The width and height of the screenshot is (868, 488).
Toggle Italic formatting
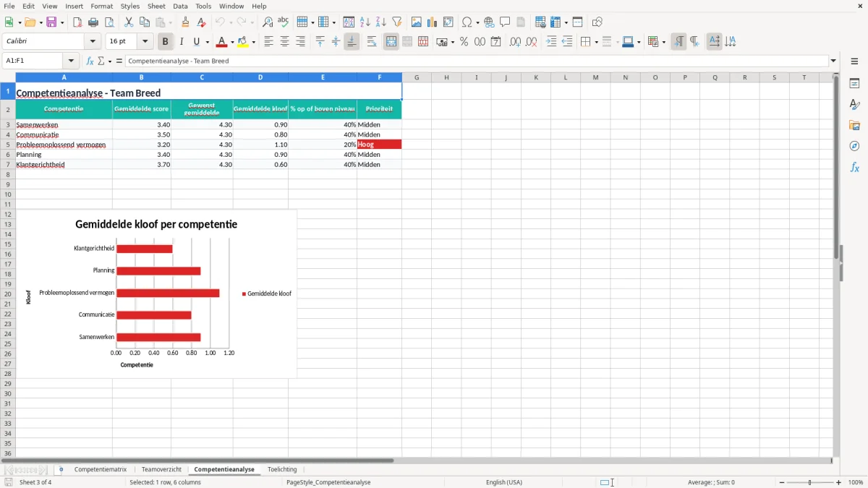pyautogui.click(x=182, y=42)
